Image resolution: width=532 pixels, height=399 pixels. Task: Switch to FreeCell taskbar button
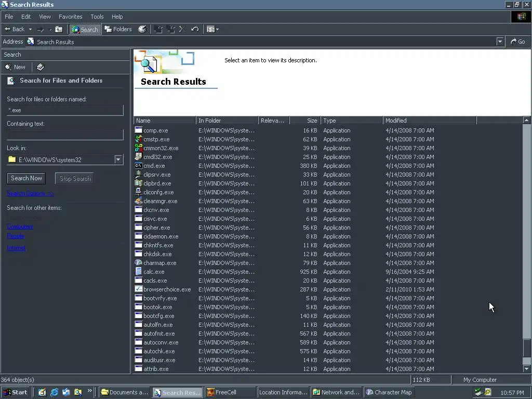point(230,392)
